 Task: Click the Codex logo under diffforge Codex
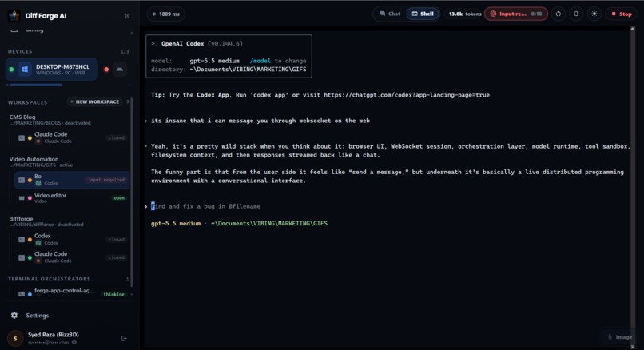pyautogui.click(x=38, y=243)
